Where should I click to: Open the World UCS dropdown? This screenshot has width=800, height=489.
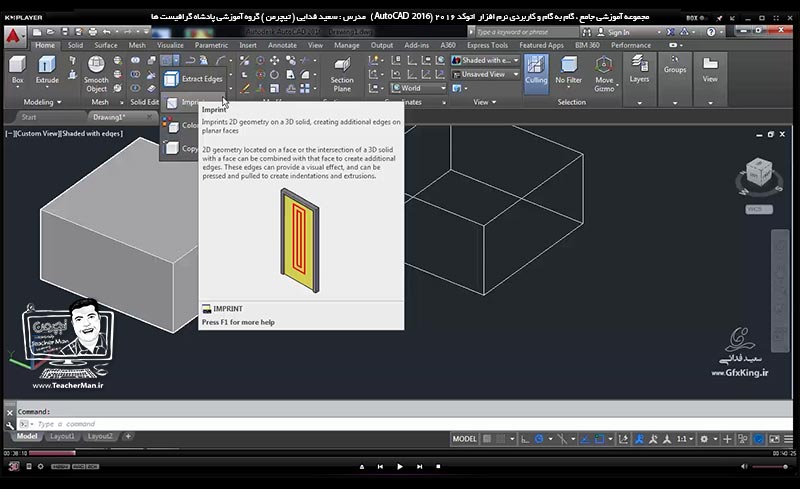(418, 88)
